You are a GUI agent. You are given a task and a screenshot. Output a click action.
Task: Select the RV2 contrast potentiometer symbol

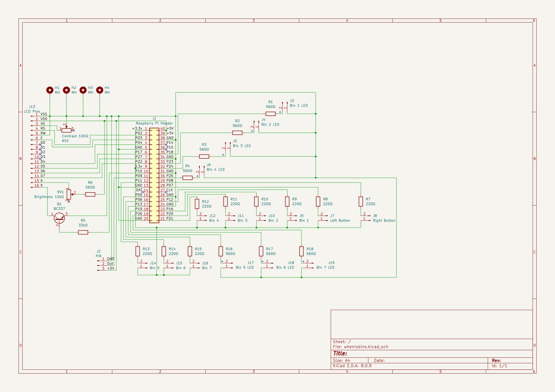66,130
